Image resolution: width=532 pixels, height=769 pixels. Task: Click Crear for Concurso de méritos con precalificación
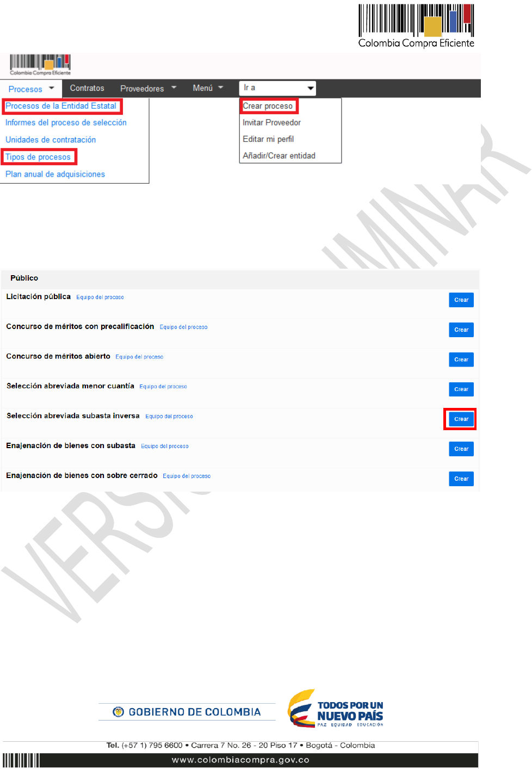coord(461,330)
